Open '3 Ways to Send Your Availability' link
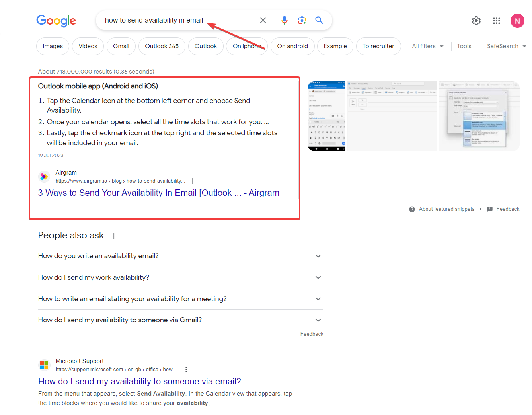 pos(158,193)
